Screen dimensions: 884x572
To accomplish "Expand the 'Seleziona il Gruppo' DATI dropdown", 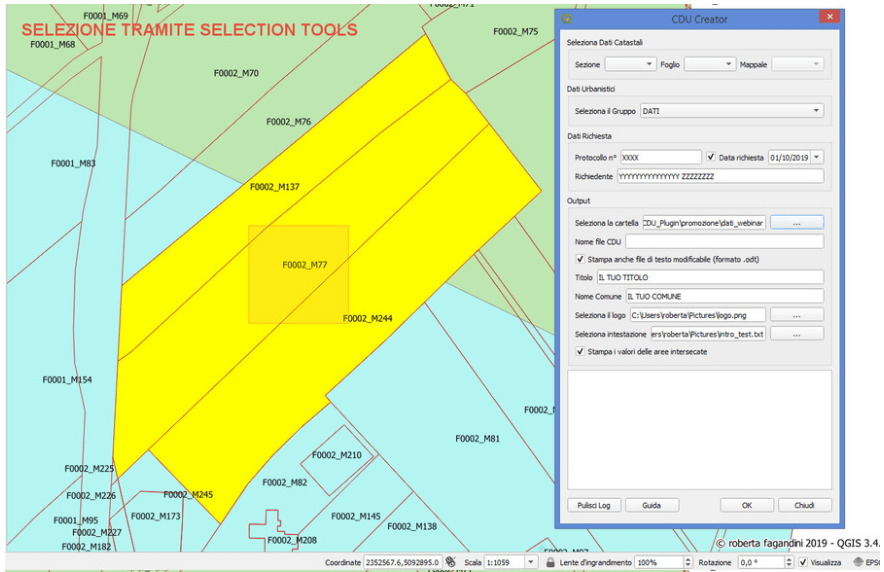I will coord(731,111).
